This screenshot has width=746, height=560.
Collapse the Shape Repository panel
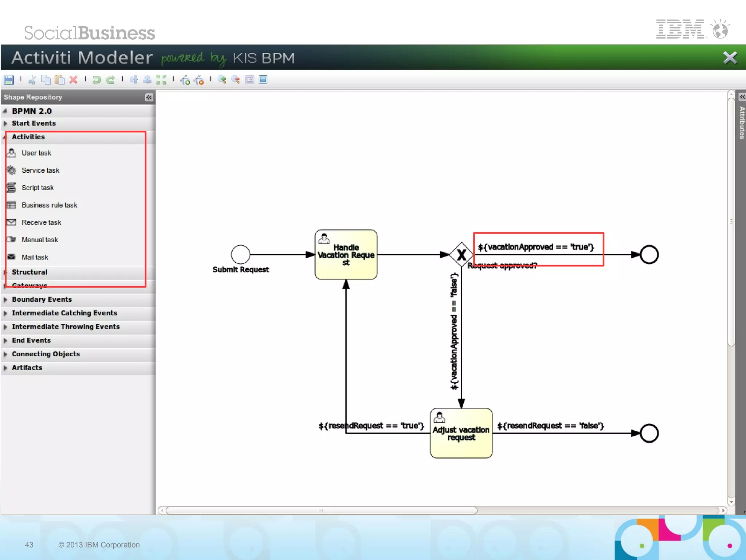(x=149, y=97)
